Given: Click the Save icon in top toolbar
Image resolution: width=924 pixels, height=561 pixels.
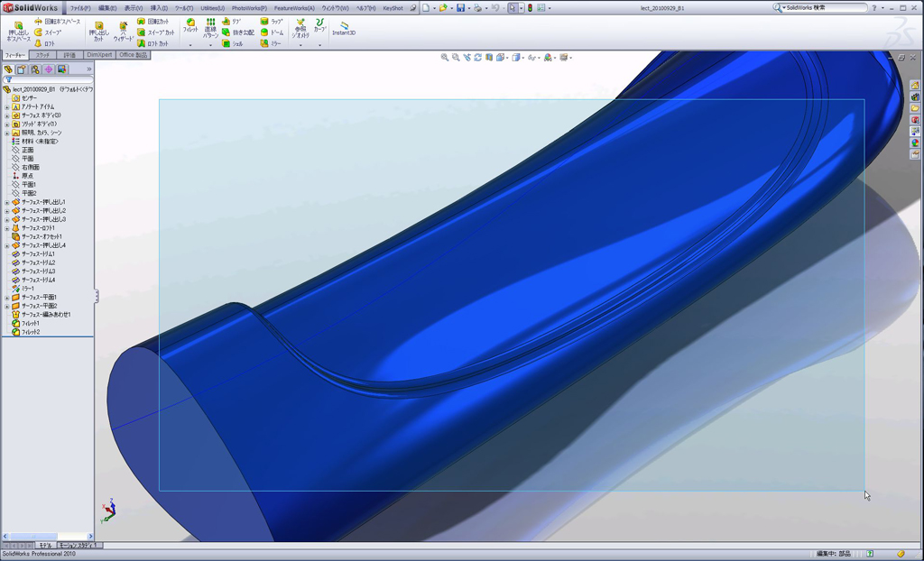Looking at the screenshot, I should [460, 8].
